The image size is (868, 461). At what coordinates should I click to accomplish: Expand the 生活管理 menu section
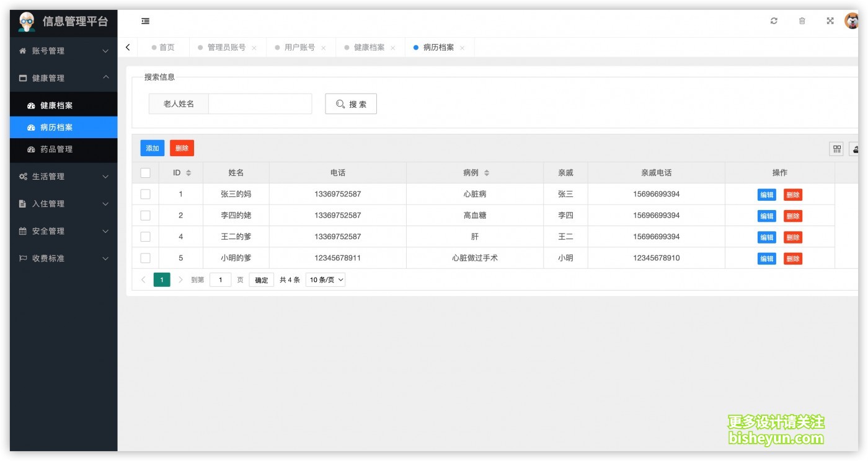63,177
